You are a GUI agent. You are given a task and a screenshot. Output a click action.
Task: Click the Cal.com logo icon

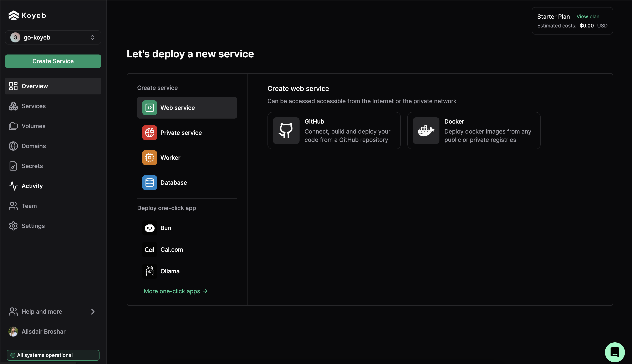point(150,250)
